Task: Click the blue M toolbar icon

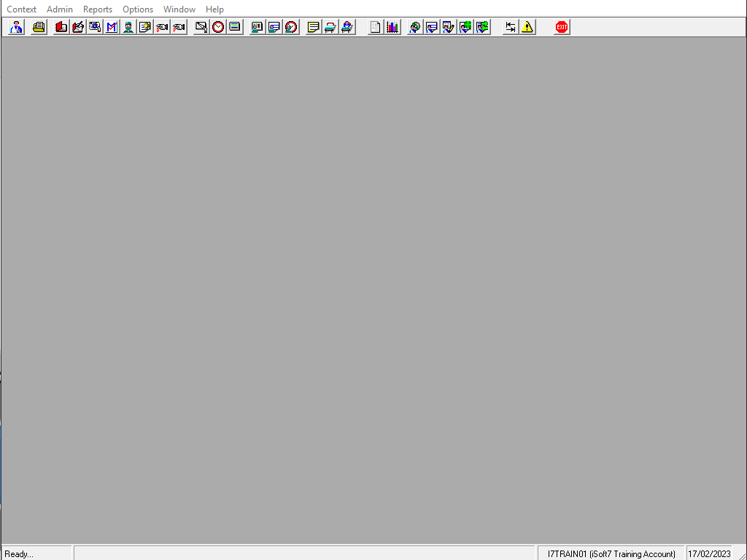Action: (112, 27)
